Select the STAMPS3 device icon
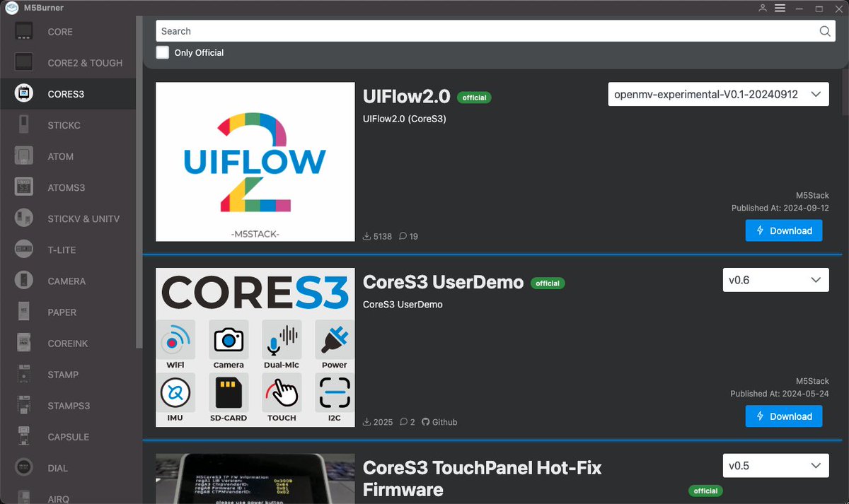 [24, 406]
